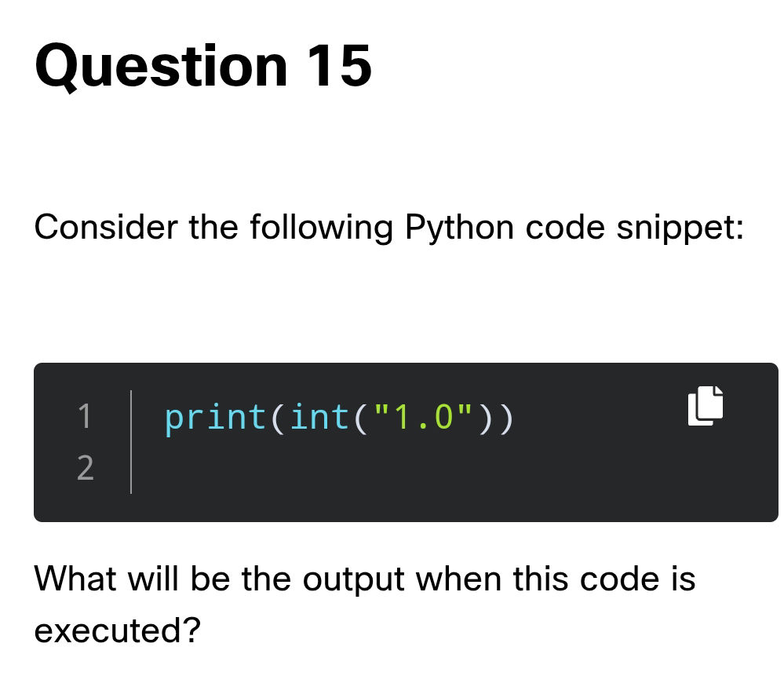Click the closing parentheses ending the print statement
Image resolution: width=784 pixels, height=676 pixels.
pyautogui.click(x=496, y=418)
